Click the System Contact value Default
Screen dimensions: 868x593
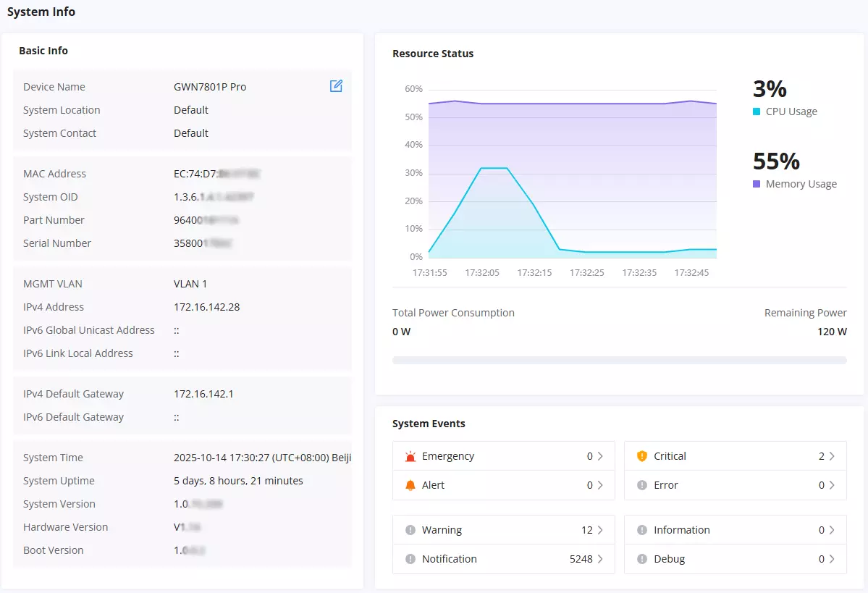click(191, 133)
